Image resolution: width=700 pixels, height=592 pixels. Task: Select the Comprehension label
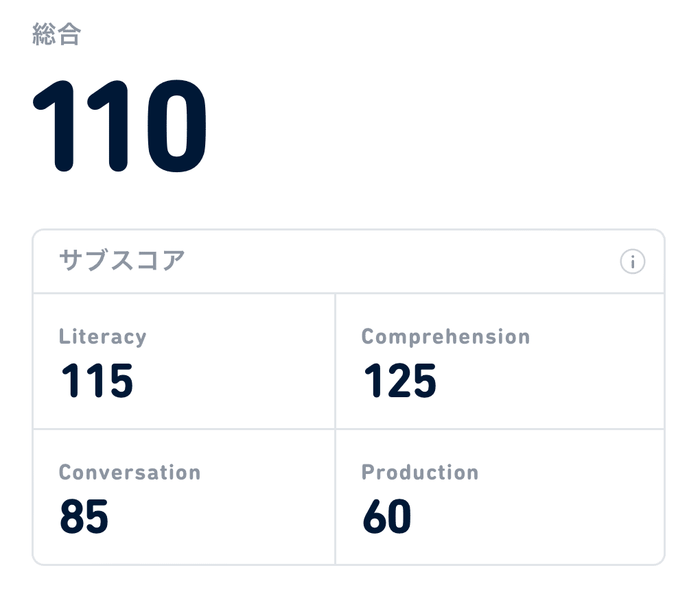pos(445,337)
